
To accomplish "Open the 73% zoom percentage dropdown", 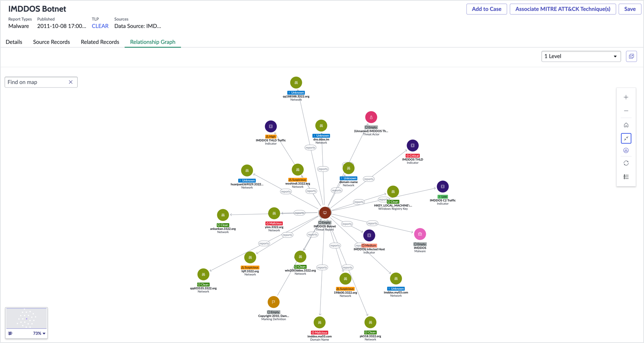I will (39, 334).
